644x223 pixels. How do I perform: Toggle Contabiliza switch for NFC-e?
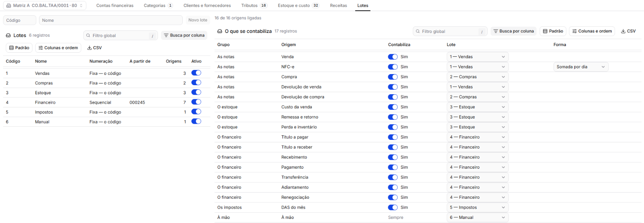(x=393, y=67)
